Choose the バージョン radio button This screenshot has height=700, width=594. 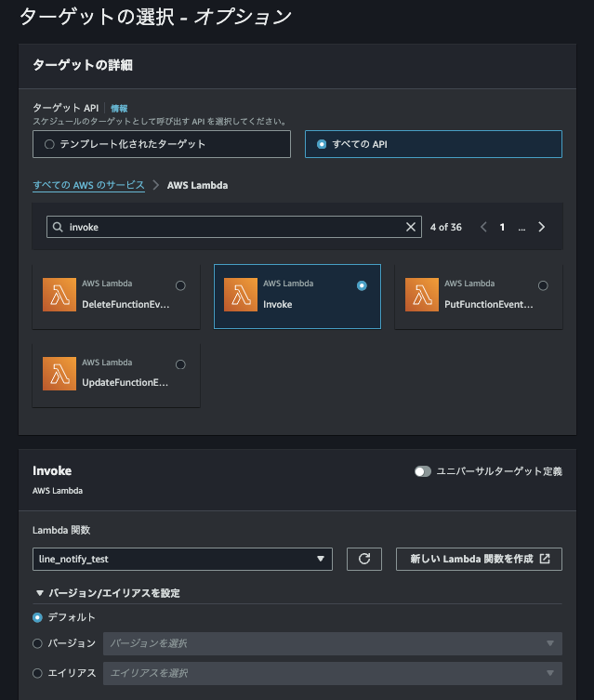pyautogui.click(x=37, y=643)
